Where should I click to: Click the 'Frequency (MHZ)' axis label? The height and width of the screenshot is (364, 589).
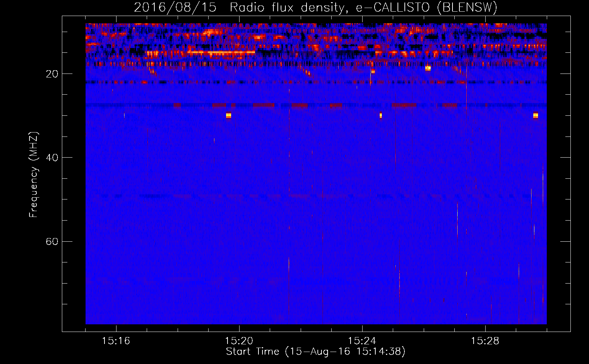pos(33,175)
